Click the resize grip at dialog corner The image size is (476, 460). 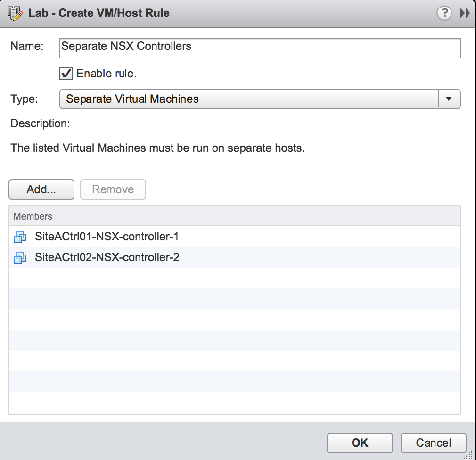469,455
